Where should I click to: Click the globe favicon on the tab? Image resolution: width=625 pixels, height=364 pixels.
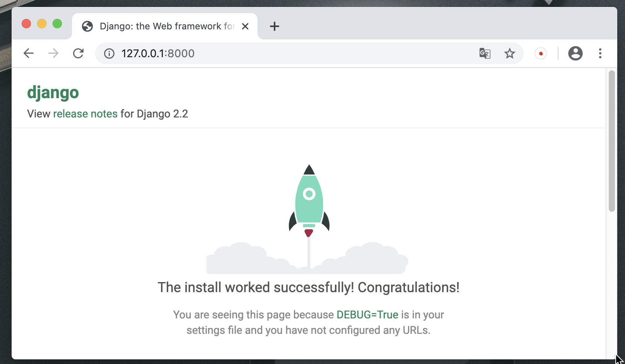pos(87,26)
